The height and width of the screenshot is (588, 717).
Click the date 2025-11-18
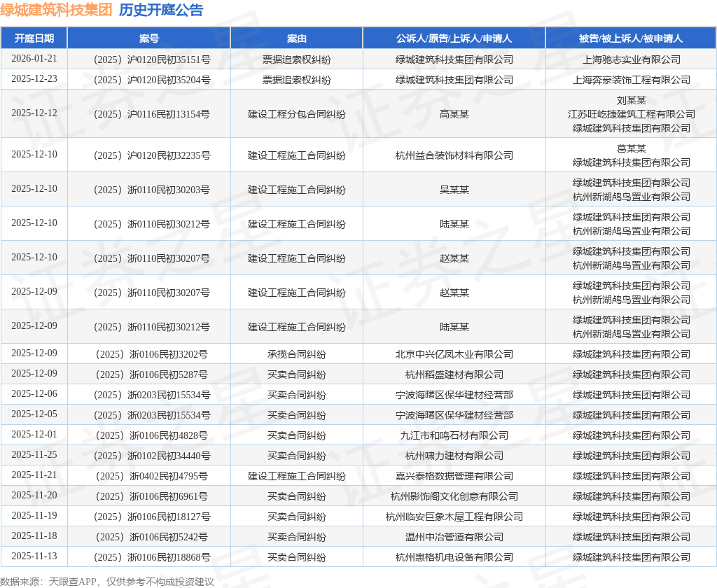click(x=34, y=535)
